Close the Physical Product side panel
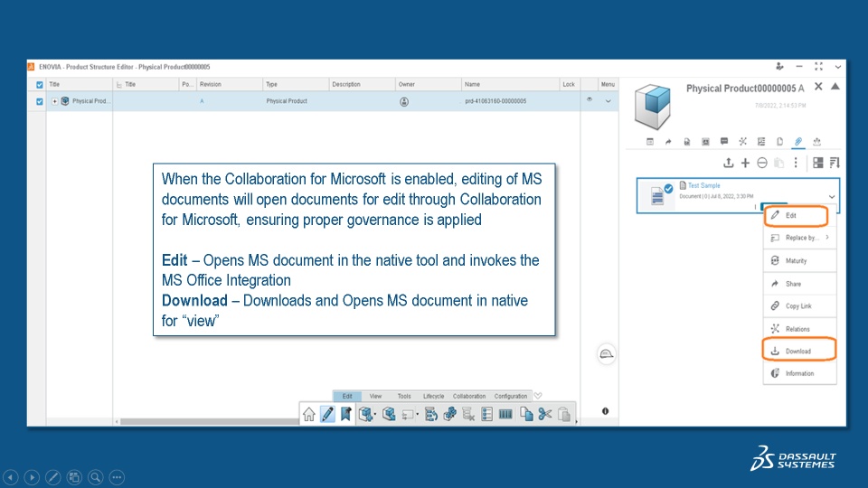 [818, 87]
